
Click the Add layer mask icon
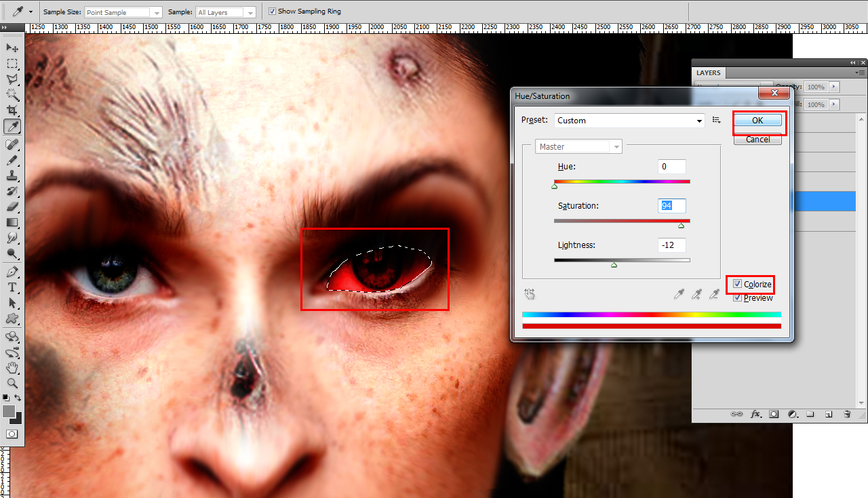point(774,414)
